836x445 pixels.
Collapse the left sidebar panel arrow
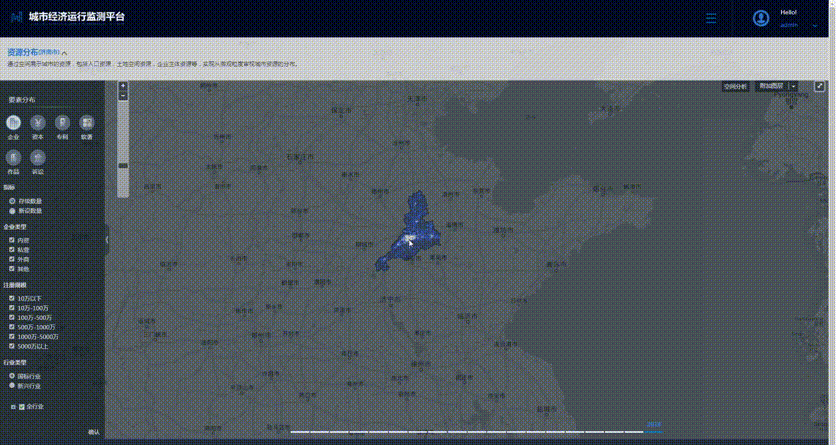pos(107,240)
